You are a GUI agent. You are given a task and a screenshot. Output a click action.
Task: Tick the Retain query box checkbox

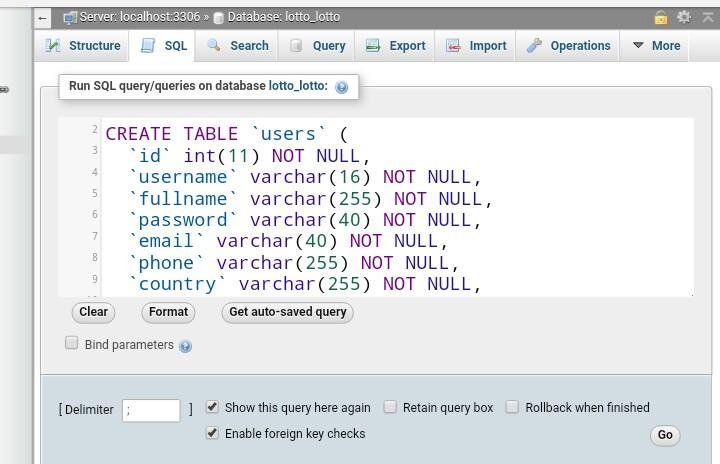click(x=390, y=407)
